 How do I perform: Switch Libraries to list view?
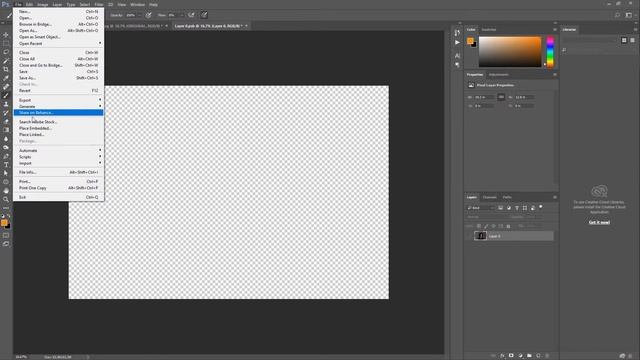[x=632, y=40]
